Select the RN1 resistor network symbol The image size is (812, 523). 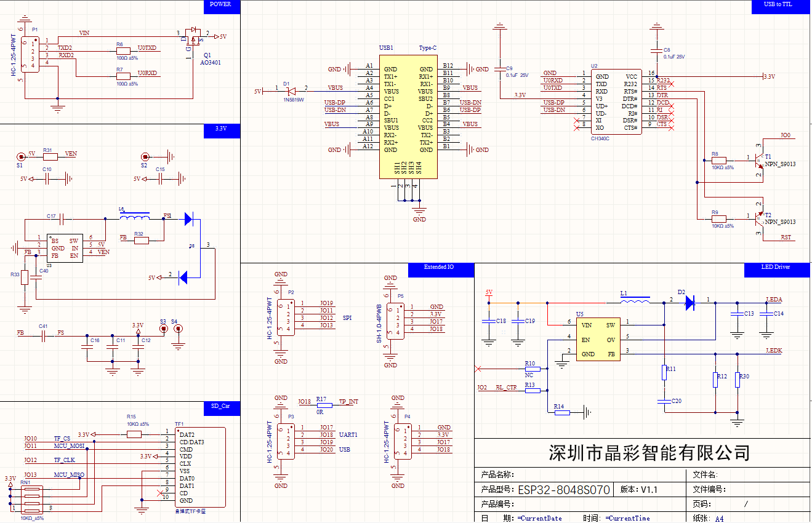[x=30, y=499]
